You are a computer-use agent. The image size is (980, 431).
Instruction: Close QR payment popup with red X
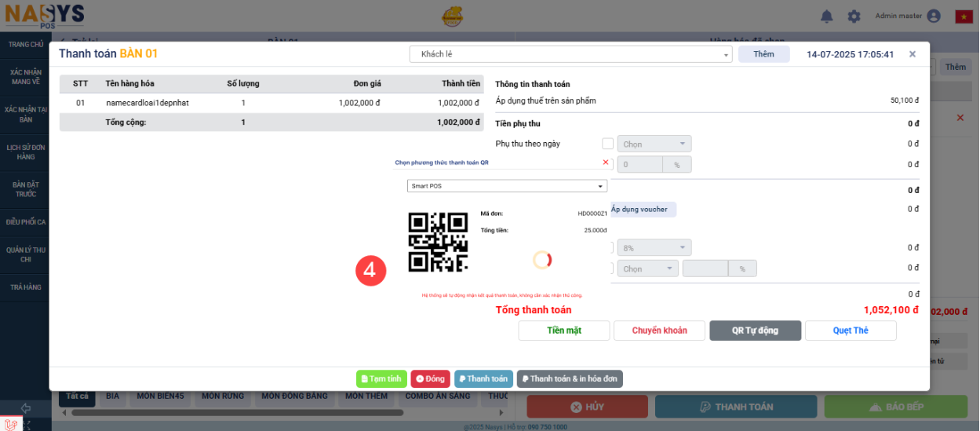coord(605,163)
